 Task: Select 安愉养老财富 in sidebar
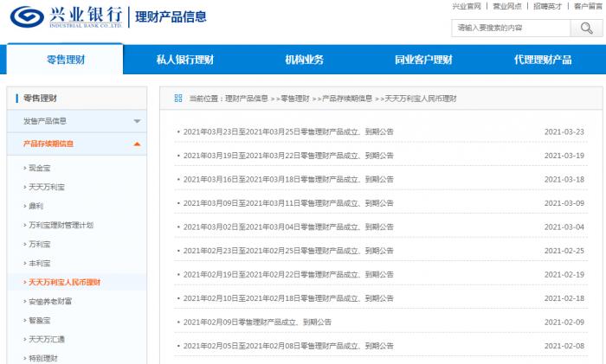[x=50, y=301]
